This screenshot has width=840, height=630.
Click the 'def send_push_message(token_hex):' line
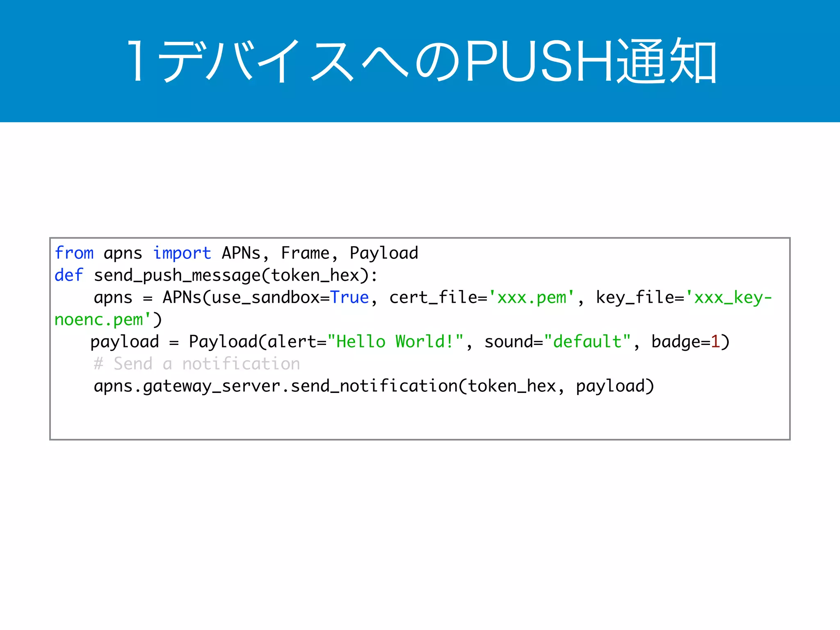[216, 275]
